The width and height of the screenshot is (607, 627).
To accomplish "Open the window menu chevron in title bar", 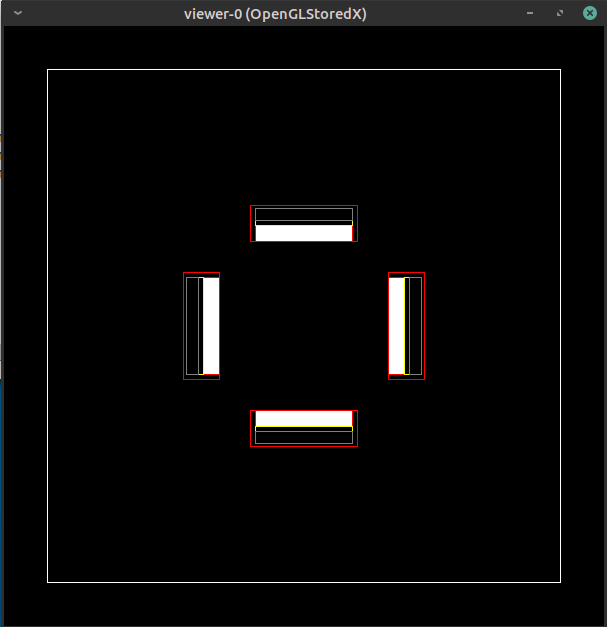I will [x=18, y=13].
